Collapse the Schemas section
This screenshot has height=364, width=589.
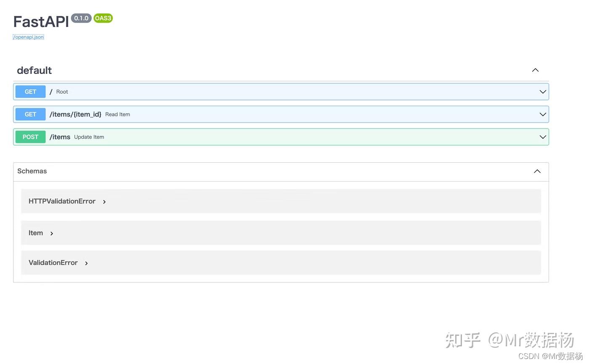tap(536, 171)
